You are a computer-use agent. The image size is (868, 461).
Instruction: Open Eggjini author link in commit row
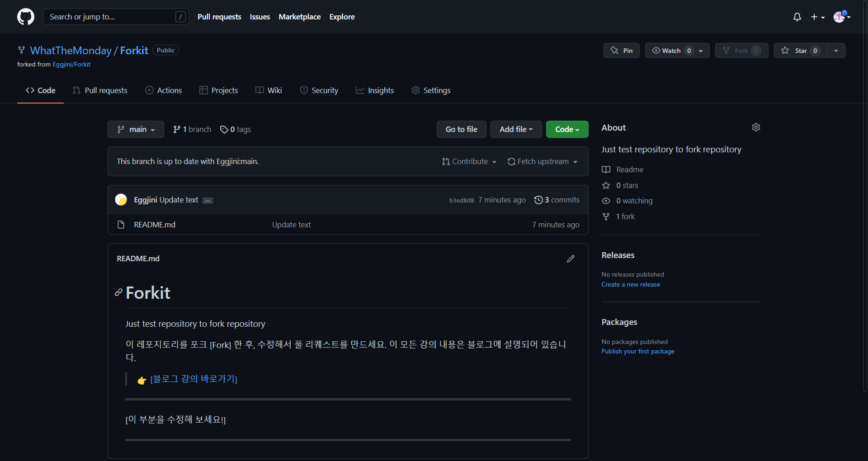146,200
